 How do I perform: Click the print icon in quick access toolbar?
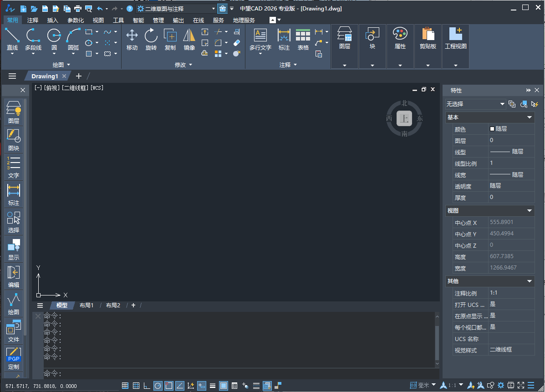(x=77, y=9)
